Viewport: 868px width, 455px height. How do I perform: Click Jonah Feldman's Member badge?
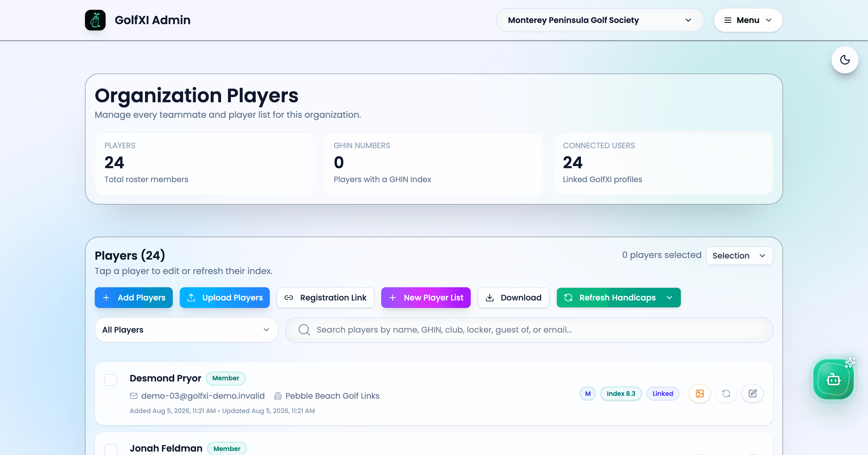[227, 449]
